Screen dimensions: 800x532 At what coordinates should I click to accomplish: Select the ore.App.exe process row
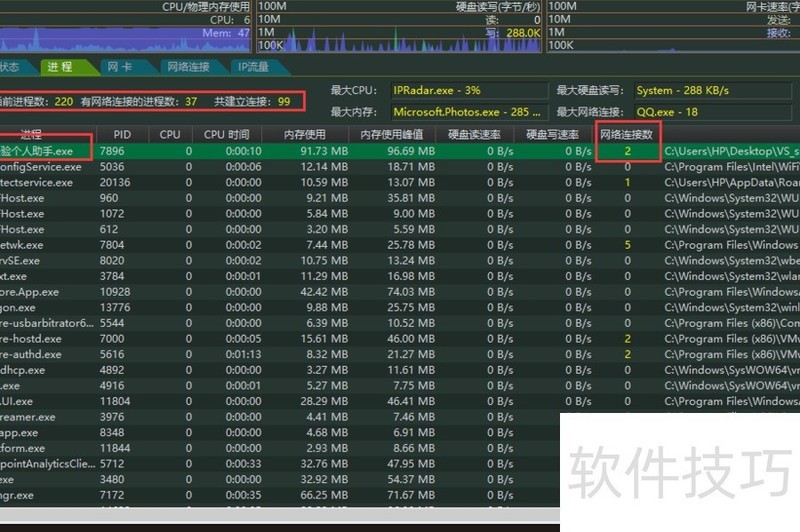(400, 292)
